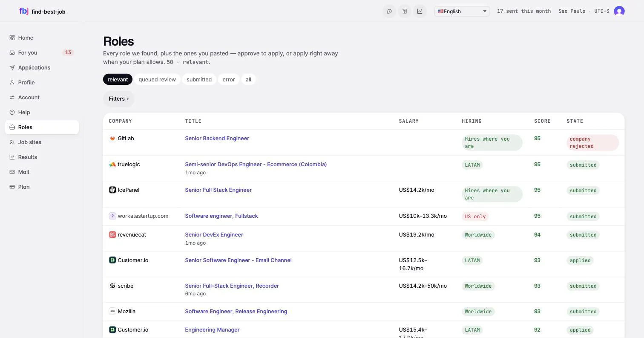The width and height of the screenshot is (644, 338).
Task: Open Senior Backend Engineer role link
Action: click(x=217, y=139)
